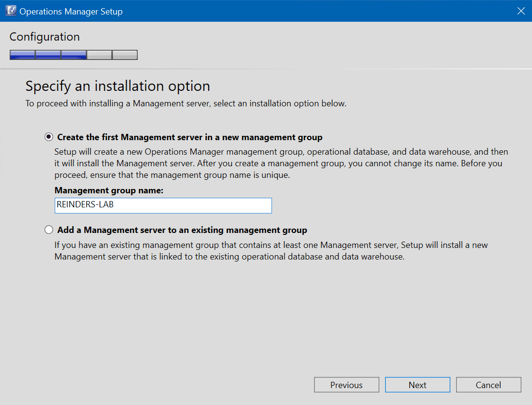The height and width of the screenshot is (405, 532).
Task: Click the "Configuration" heading label
Action: pos(44,37)
